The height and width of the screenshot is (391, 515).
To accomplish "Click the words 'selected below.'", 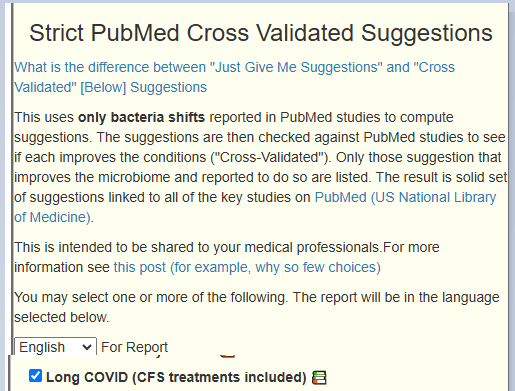I will 62,317.
